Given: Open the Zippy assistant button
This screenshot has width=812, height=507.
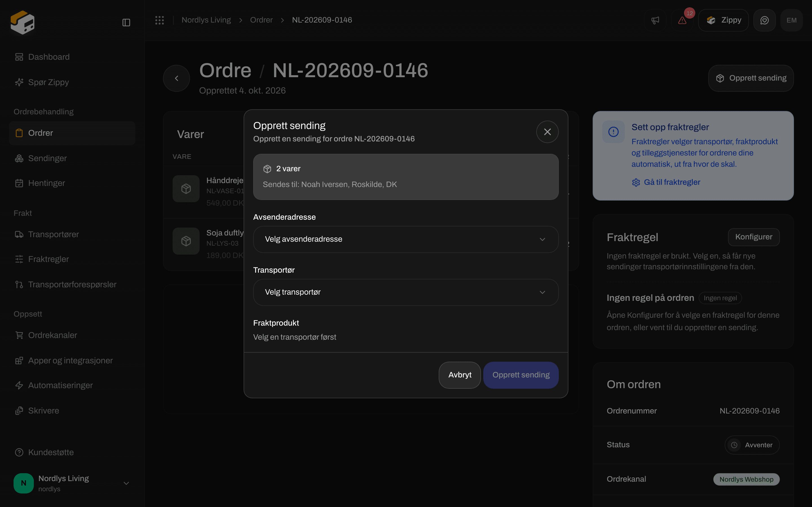Looking at the screenshot, I should pyautogui.click(x=723, y=20).
